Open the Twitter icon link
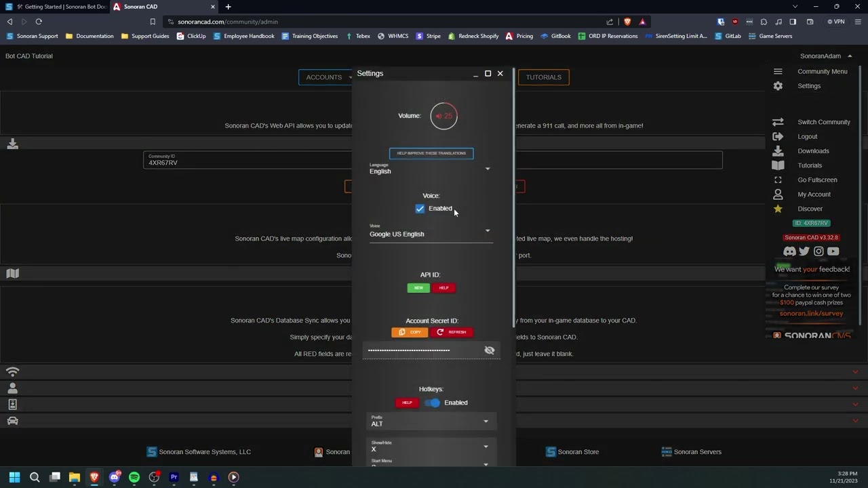This screenshot has height=488, width=868. click(x=804, y=251)
